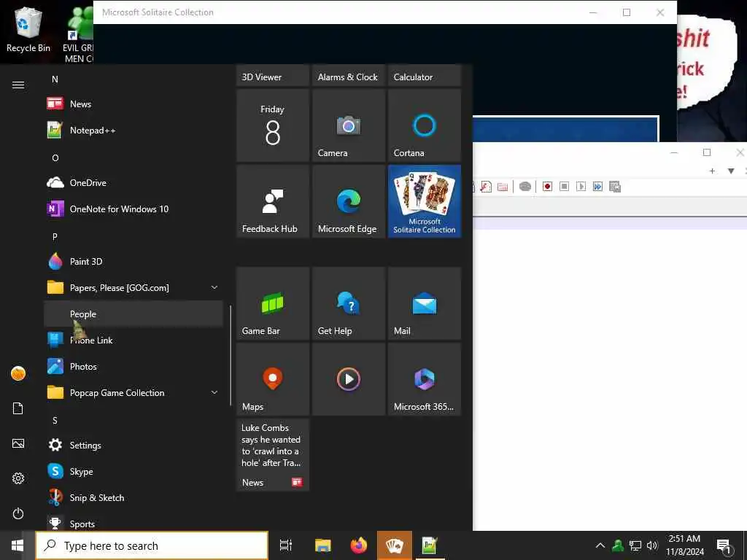Switch to Solitaire taskbar button
The image size is (747, 560).
pyautogui.click(x=395, y=545)
